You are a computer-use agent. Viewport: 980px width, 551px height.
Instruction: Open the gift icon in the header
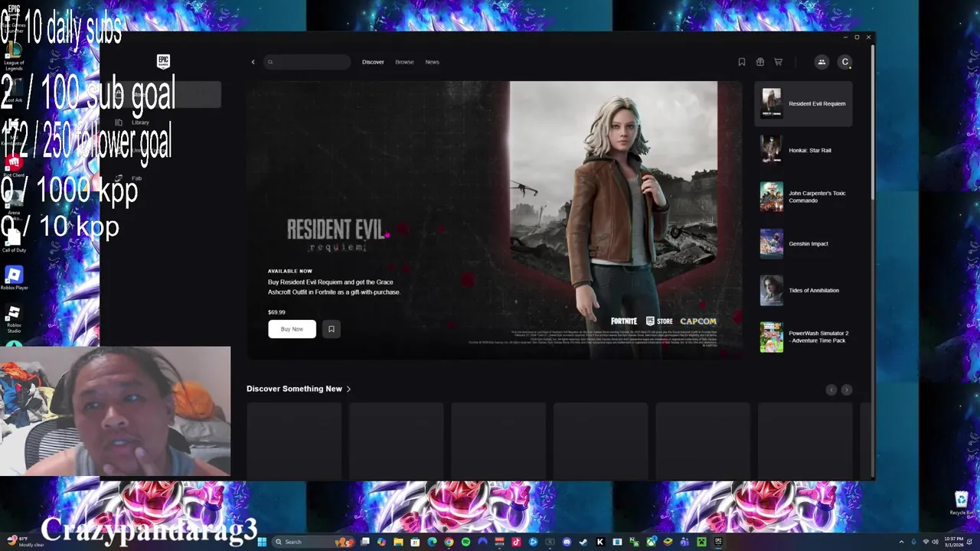pyautogui.click(x=759, y=62)
